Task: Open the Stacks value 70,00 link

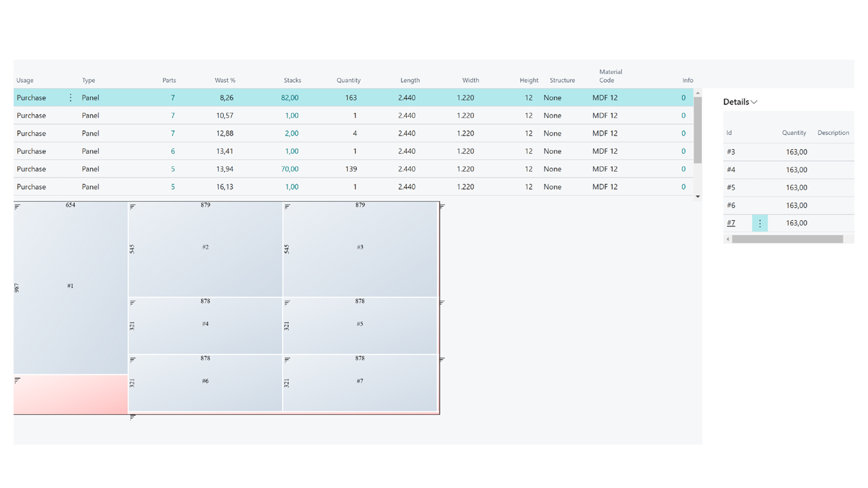Action: click(290, 169)
